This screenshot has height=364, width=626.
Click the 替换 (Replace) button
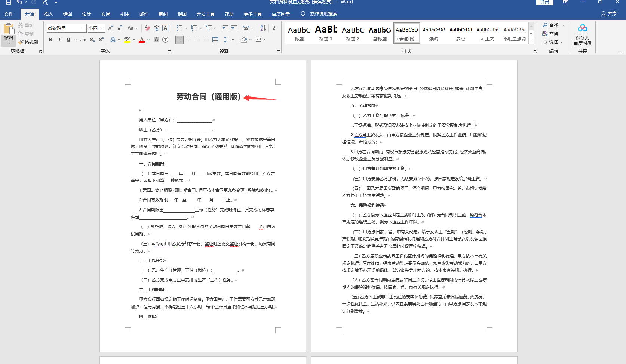click(x=550, y=34)
